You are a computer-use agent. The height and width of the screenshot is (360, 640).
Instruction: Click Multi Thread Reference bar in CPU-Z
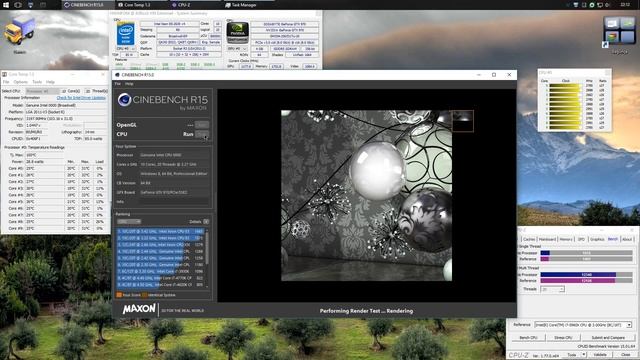pos(586,281)
